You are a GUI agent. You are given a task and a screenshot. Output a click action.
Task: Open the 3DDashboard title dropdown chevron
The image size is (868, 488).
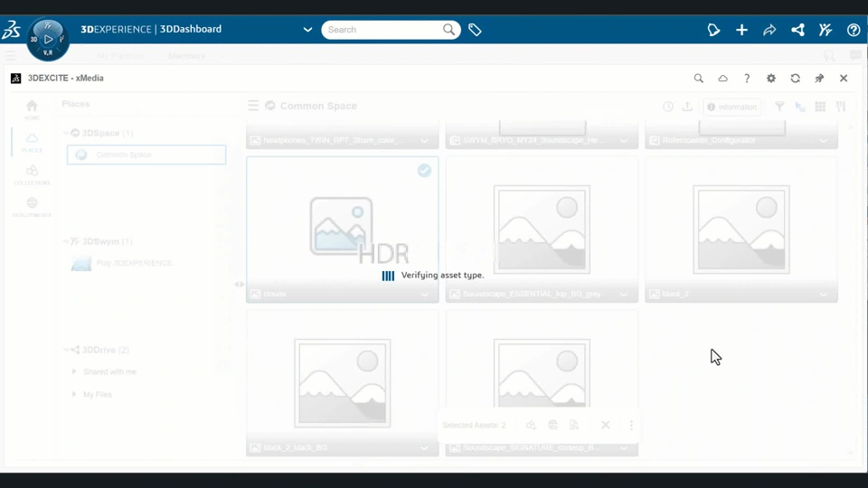(307, 30)
